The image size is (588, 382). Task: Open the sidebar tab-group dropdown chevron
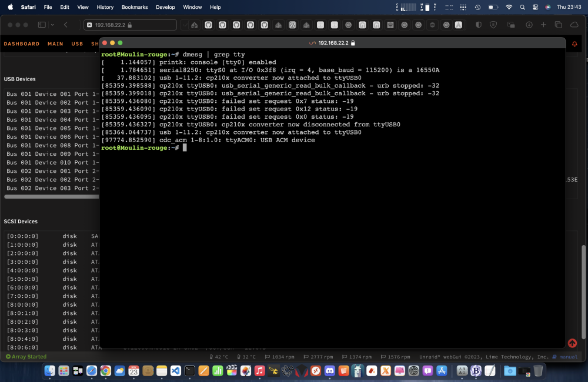(52, 25)
